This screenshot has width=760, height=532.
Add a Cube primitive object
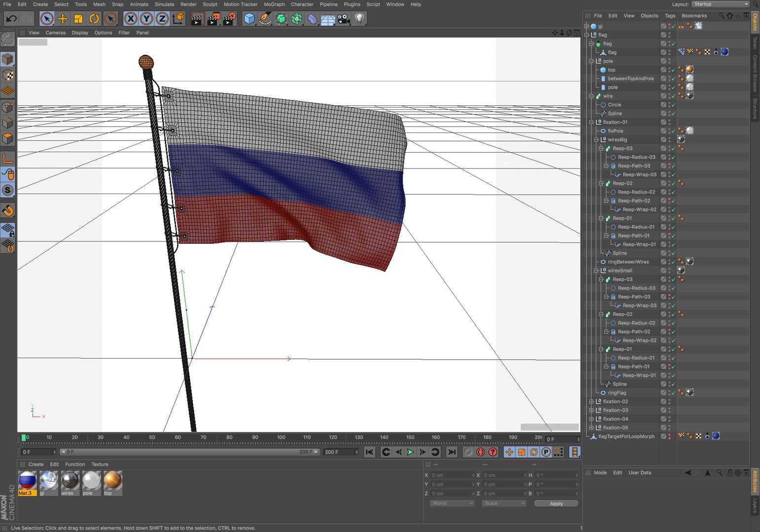coord(249,19)
